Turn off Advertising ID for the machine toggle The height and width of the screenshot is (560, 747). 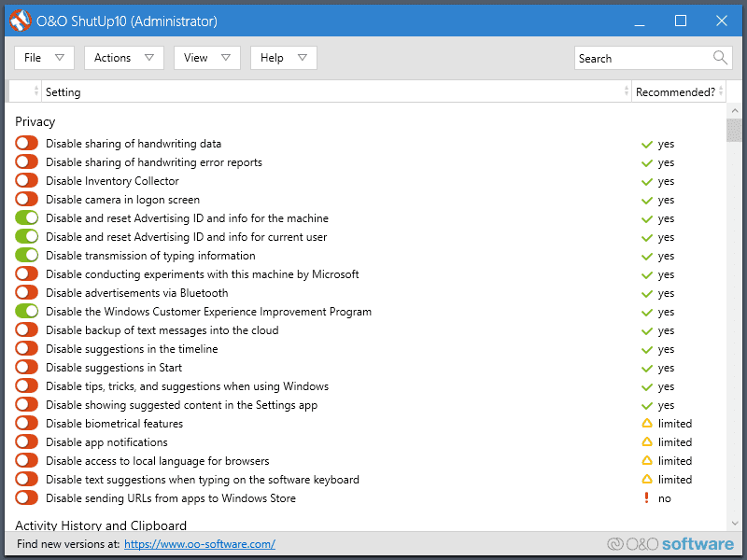pyautogui.click(x=26, y=217)
